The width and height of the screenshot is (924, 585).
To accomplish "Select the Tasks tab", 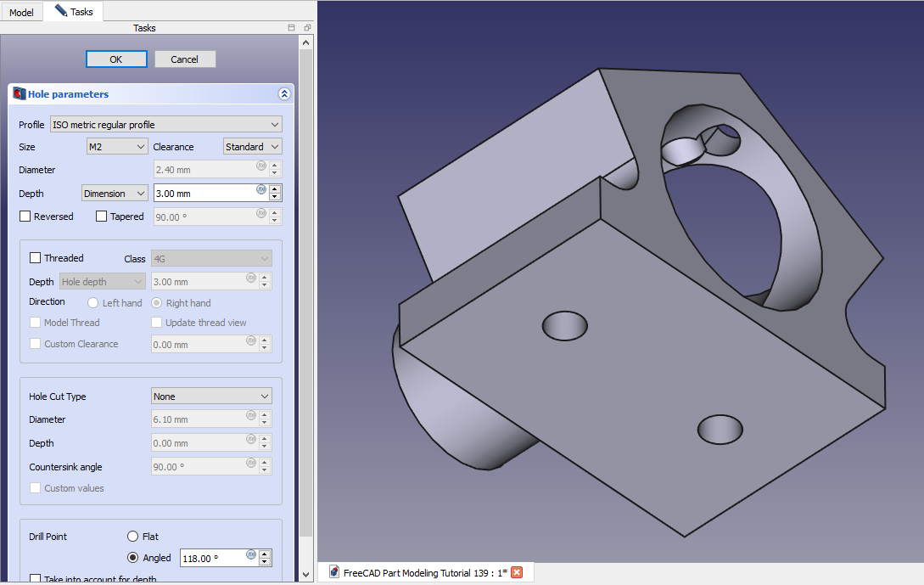I will [x=75, y=12].
